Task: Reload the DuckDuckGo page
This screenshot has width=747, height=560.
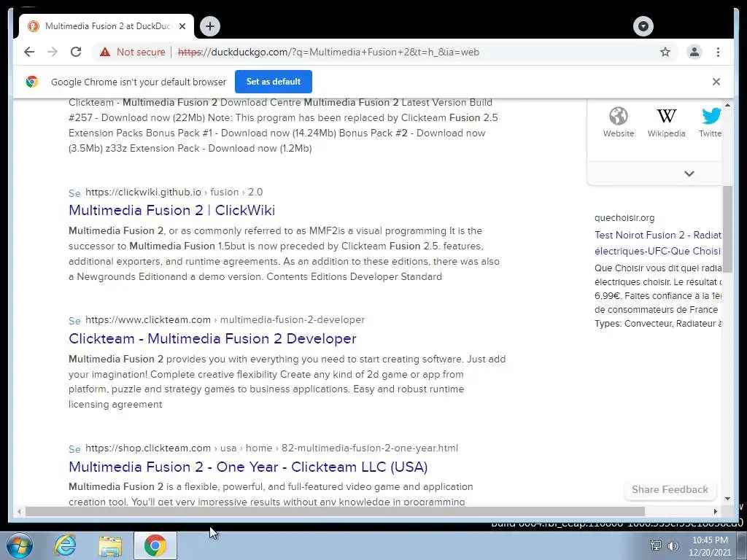Action: tap(76, 52)
